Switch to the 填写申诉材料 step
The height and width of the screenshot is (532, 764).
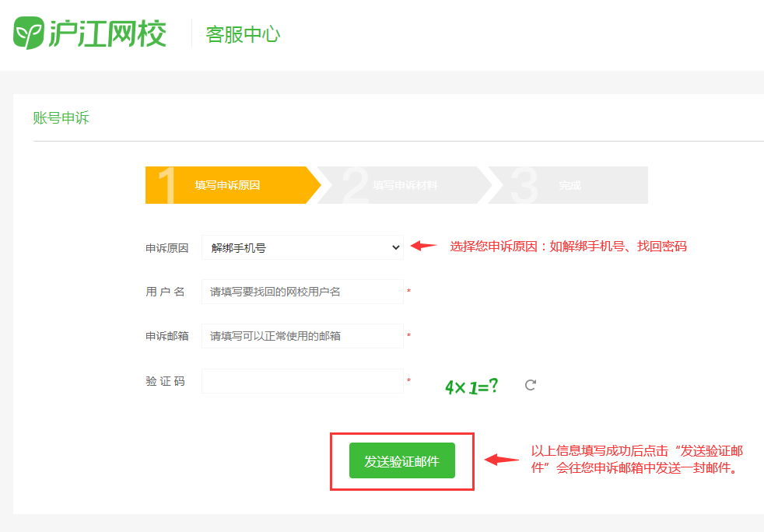(x=405, y=185)
